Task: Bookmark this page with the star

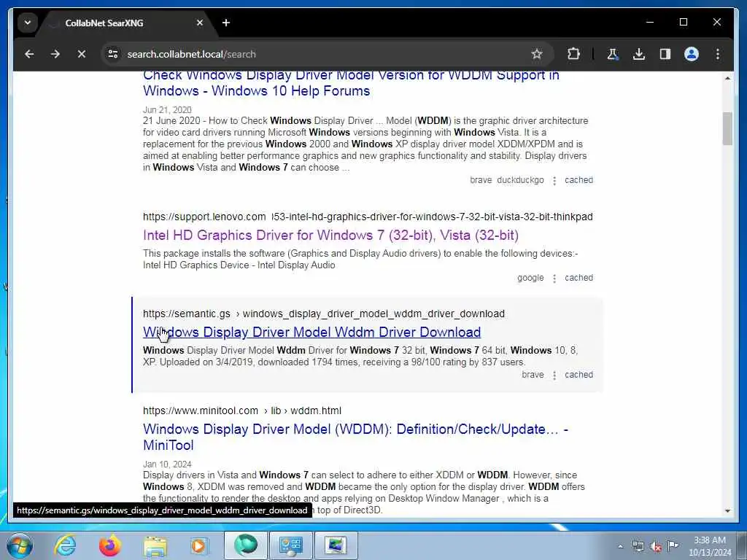Action: [537, 54]
